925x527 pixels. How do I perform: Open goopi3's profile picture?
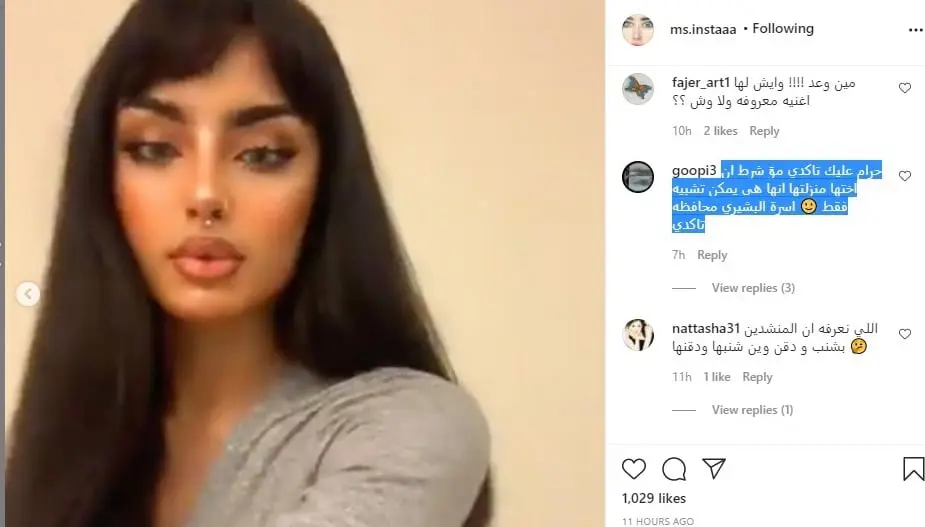638,176
